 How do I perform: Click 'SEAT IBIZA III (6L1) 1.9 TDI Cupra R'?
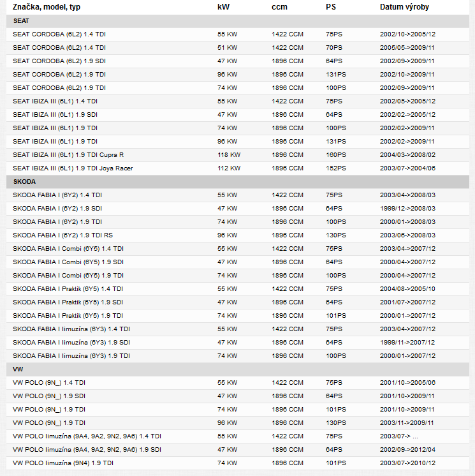[x=68, y=155]
